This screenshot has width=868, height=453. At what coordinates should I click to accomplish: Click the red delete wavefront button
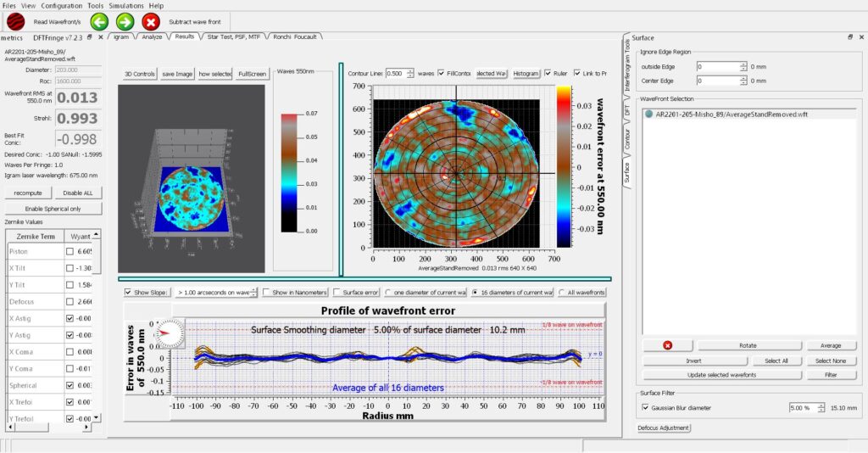pos(668,345)
